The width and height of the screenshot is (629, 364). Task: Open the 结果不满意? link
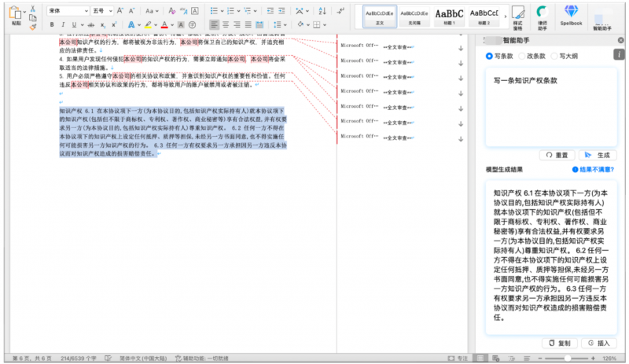[x=593, y=169]
